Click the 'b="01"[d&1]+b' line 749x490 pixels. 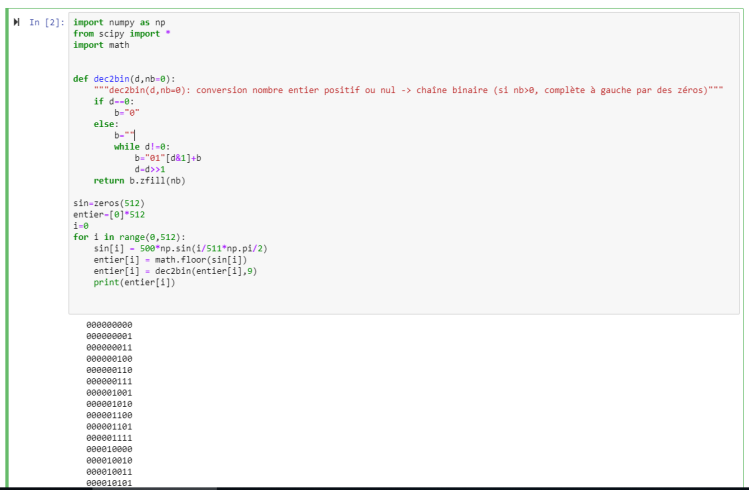tap(168, 158)
